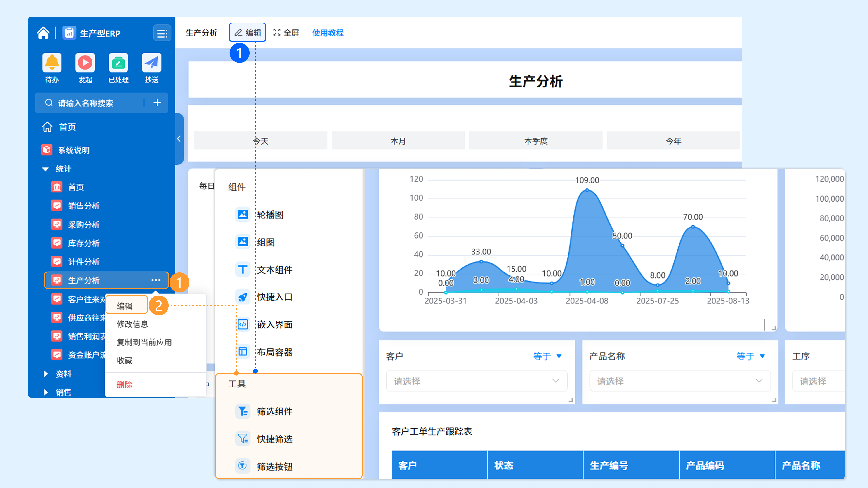Click the 109.00 peak point on the chart
The height and width of the screenshot is (488, 868).
click(x=587, y=190)
